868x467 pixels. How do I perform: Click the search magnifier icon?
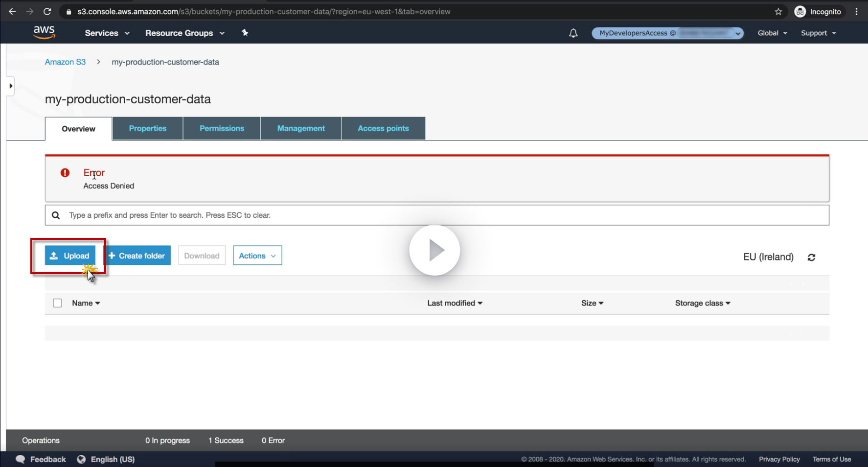(56, 215)
